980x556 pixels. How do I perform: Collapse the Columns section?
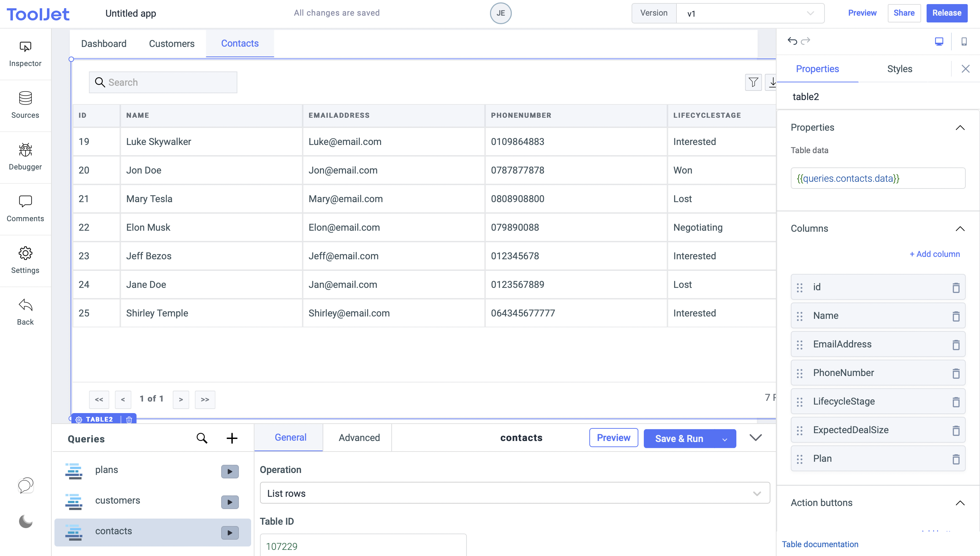[x=961, y=228]
